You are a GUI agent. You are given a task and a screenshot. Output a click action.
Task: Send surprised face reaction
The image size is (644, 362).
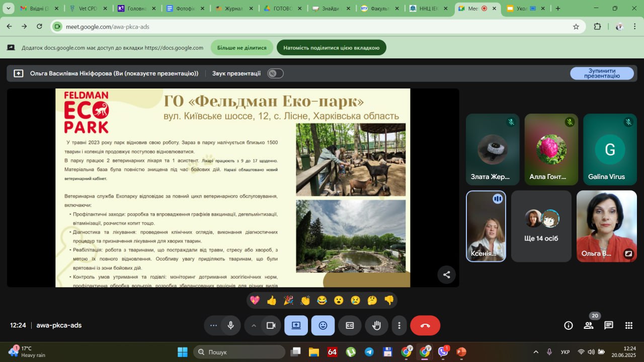click(x=339, y=300)
